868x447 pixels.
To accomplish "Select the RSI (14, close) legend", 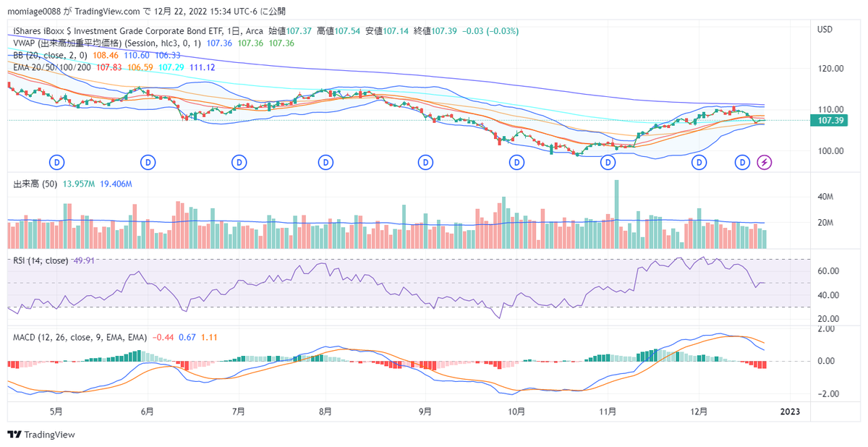I will click(41, 260).
